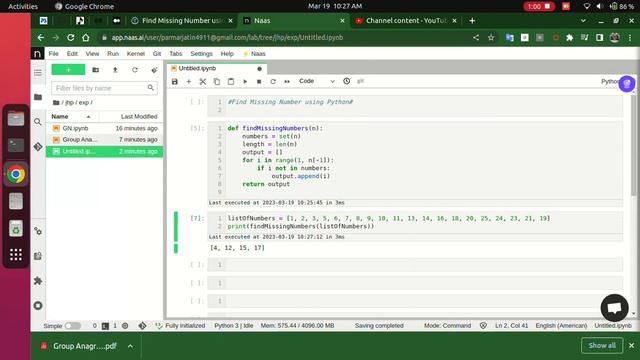Bookmark this page with the star icon
This screenshot has height=360, width=640.
[x=491, y=38]
